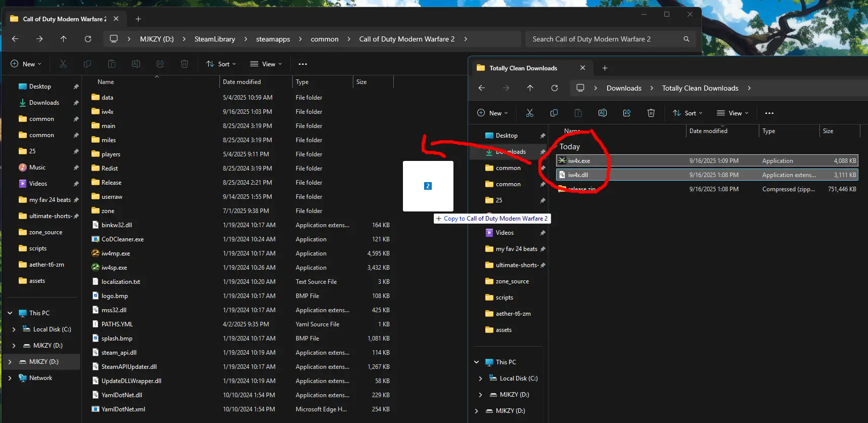Image resolution: width=868 pixels, height=423 pixels.
Task: Collapse This PC in Call of Duty window sidebar
Action: click(10, 313)
